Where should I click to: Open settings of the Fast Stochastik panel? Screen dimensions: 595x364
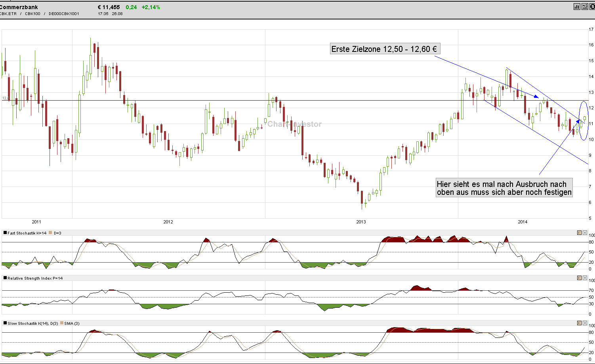coord(579,233)
